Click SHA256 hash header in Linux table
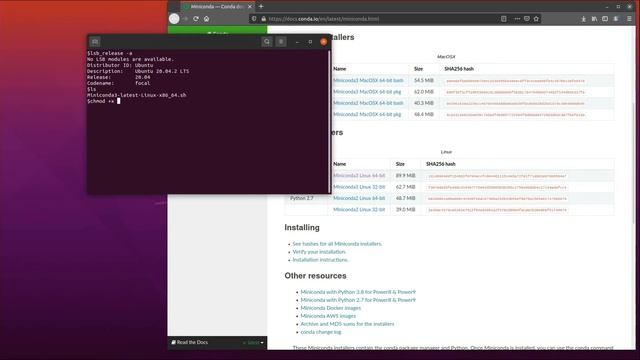The width and height of the screenshot is (640, 360). [440, 164]
